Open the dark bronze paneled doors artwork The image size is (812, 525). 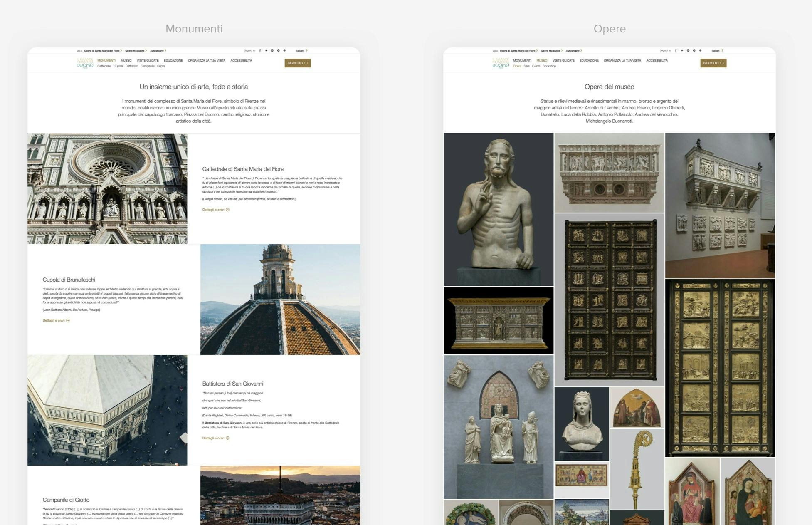(609, 300)
